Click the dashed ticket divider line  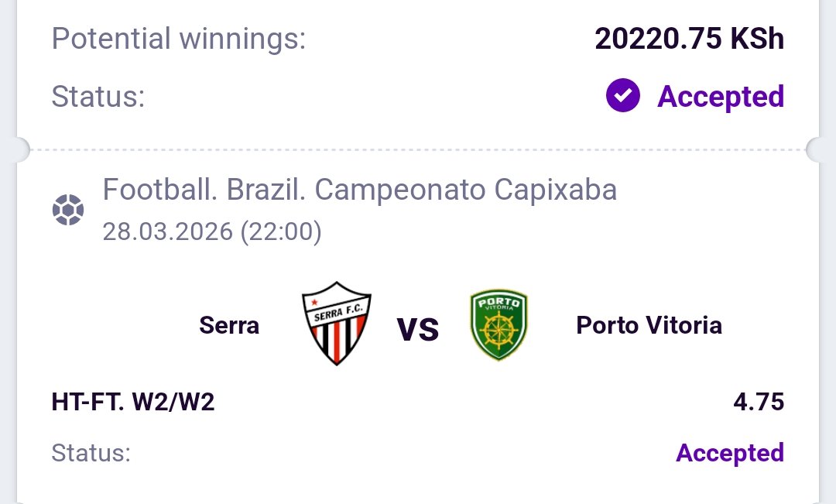418,149
